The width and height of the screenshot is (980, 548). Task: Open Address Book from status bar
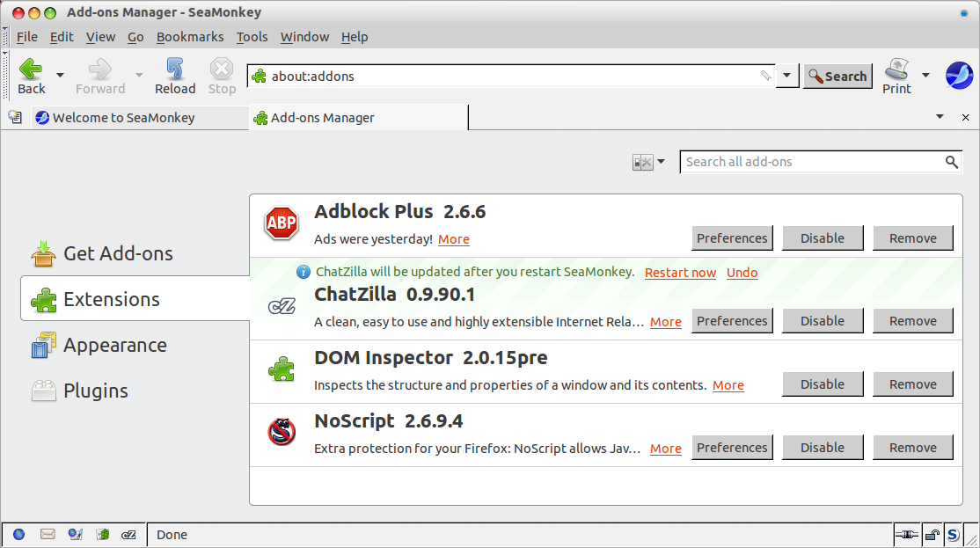point(103,534)
